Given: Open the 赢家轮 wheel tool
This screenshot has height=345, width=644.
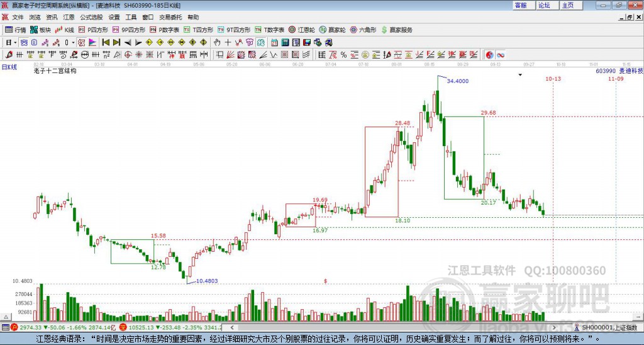Looking at the screenshot, I should [332, 30].
